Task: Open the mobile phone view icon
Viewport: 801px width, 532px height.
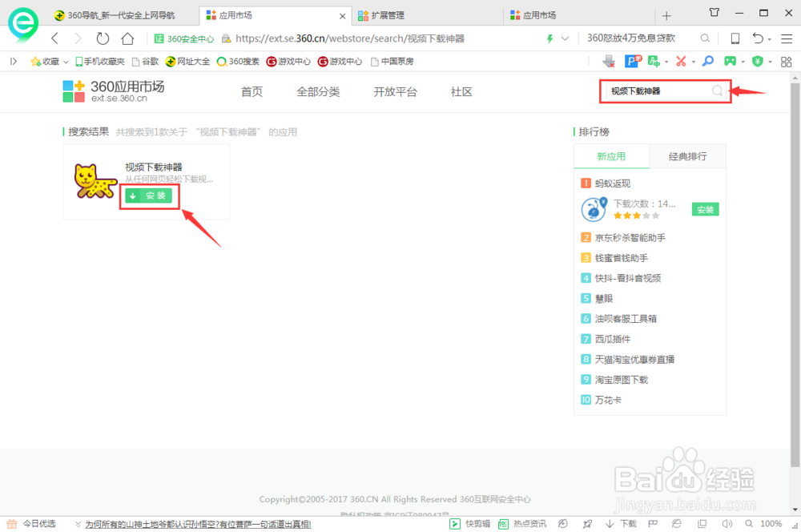Action: coord(735,38)
